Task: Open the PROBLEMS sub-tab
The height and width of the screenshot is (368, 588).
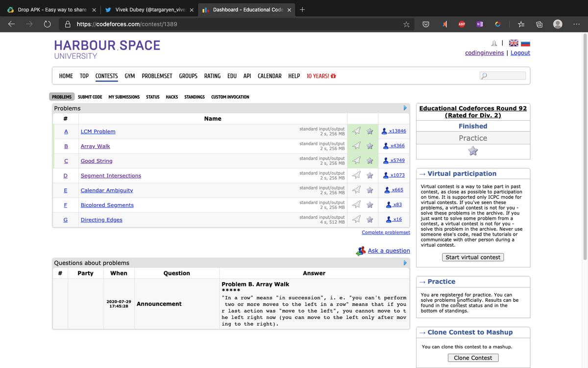Action: coord(62,97)
